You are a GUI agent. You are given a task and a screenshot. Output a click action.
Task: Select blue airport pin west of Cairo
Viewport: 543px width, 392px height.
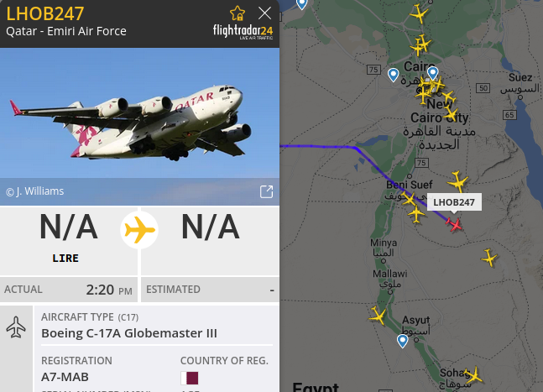click(x=393, y=75)
